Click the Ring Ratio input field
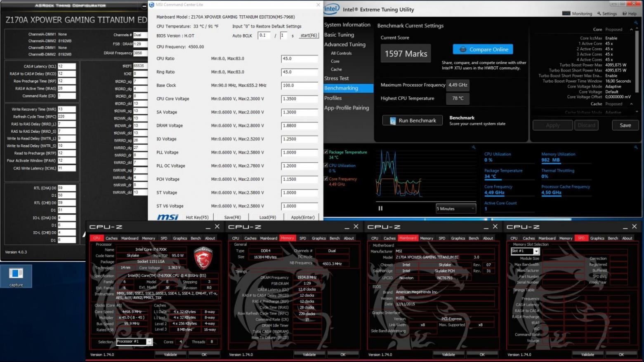The height and width of the screenshot is (362, 644). pyautogui.click(x=300, y=72)
